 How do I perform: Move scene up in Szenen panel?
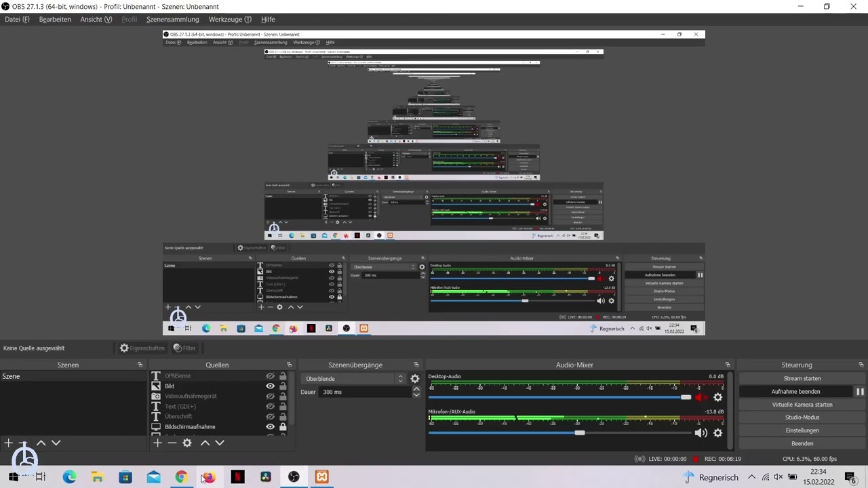(x=41, y=443)
